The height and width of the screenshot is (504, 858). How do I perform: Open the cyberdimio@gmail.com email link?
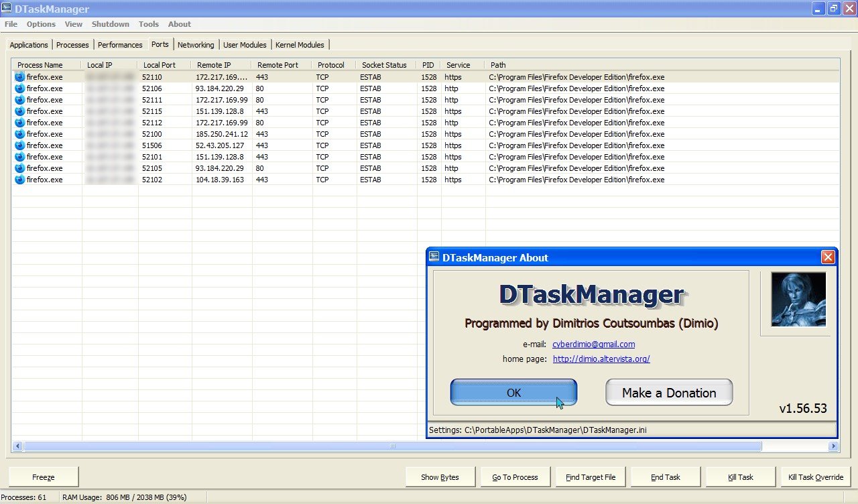click(593, 344)
